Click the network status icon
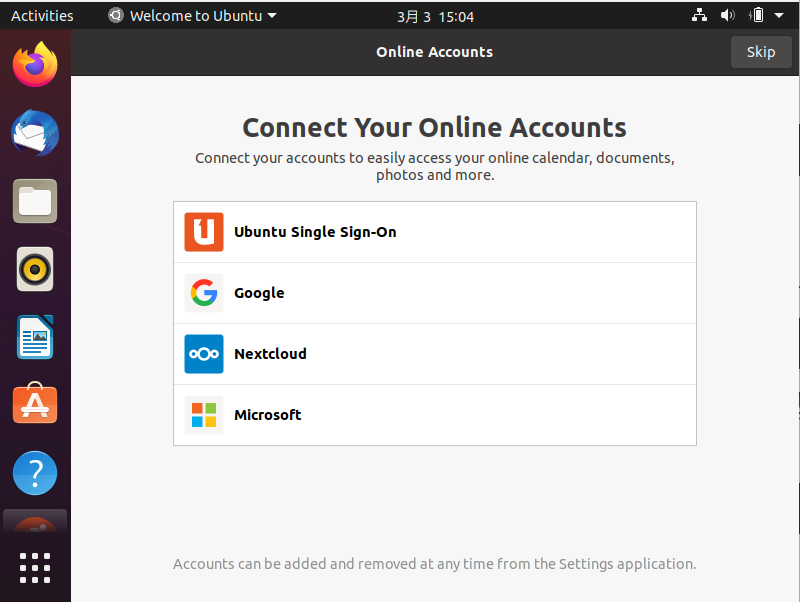 (699, 15)
